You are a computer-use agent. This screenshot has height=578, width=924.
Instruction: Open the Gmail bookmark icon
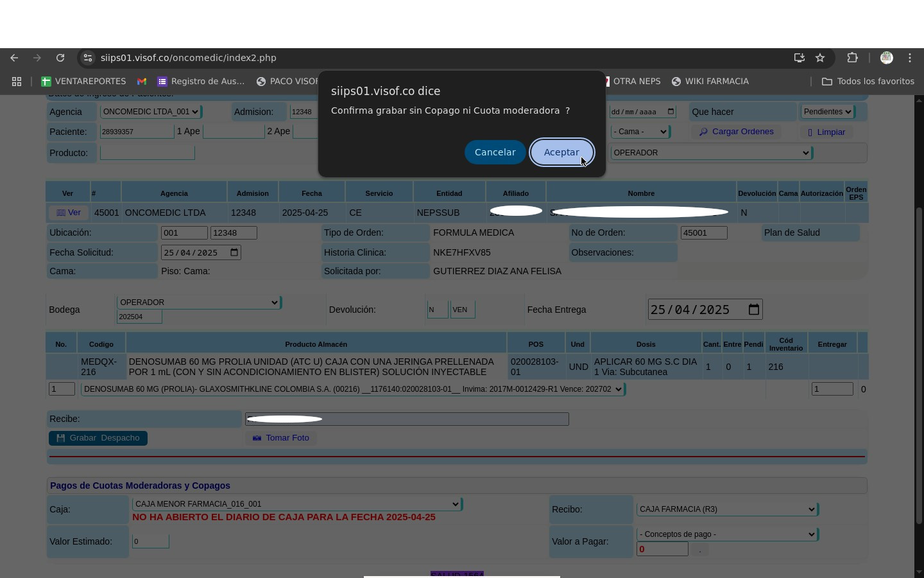(142, 82)
